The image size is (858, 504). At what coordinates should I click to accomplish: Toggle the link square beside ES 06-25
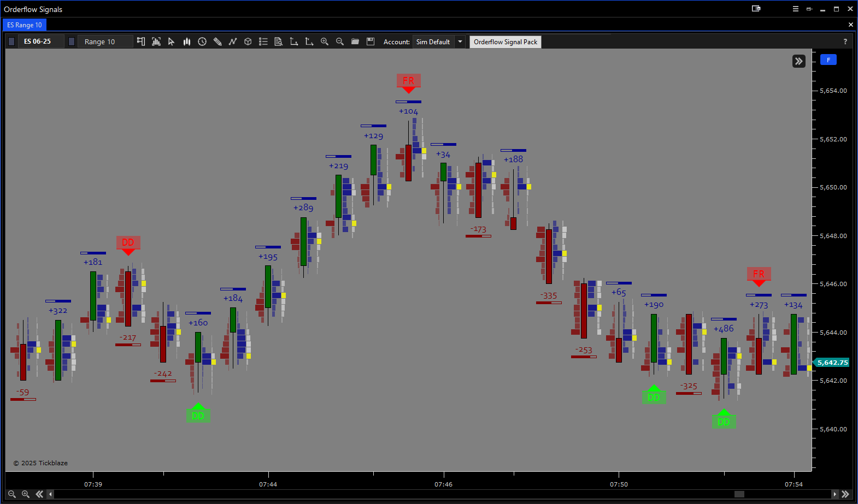pyautogui.click(x=11, y=41)
